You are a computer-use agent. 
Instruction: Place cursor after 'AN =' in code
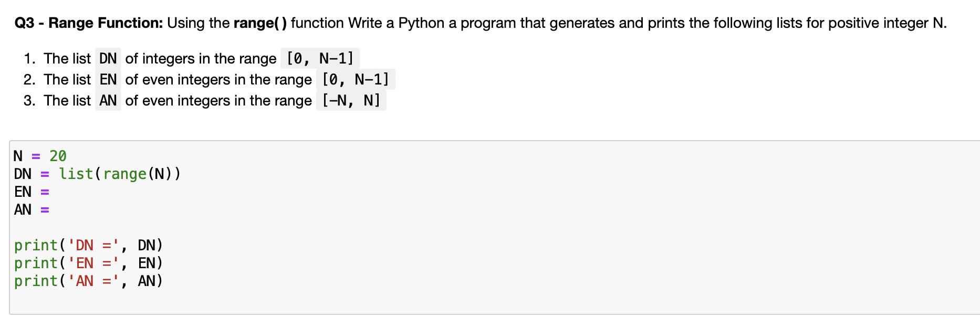[x=51, y=209]
